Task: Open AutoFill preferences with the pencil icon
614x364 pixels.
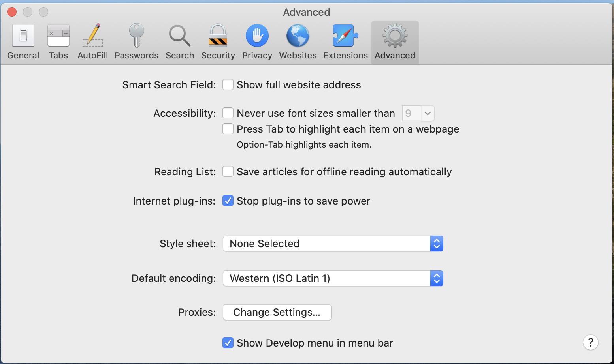Action: (x=93, y=42)
